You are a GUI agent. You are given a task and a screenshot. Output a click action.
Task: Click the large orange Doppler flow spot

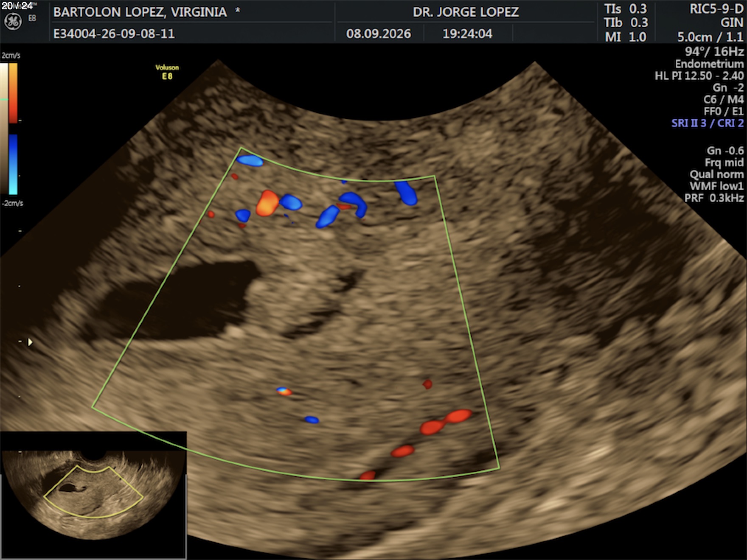click(267, 203)
